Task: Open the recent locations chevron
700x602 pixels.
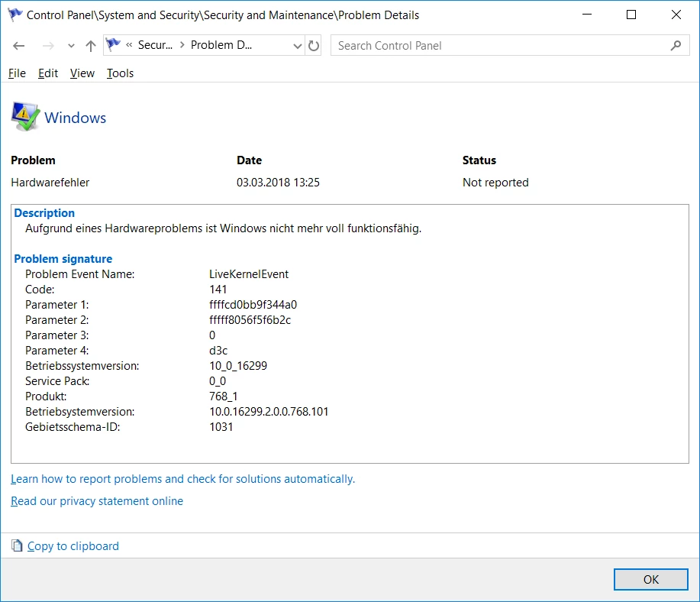Action: (x=71, y=46)
